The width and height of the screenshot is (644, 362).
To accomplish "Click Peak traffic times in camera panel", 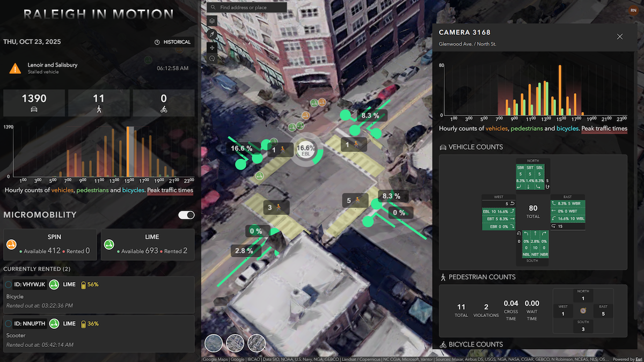I will pos(604,129).
